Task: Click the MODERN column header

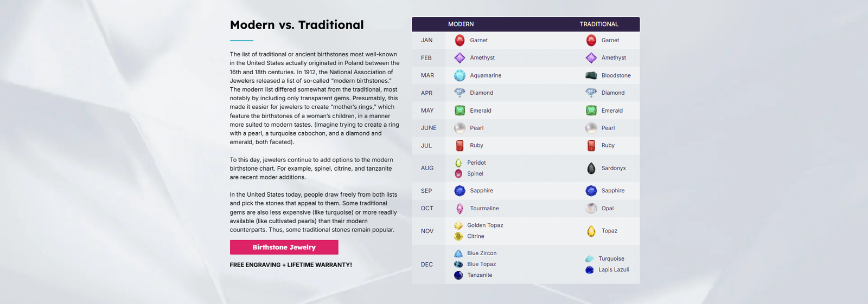Action: (461, 24)
